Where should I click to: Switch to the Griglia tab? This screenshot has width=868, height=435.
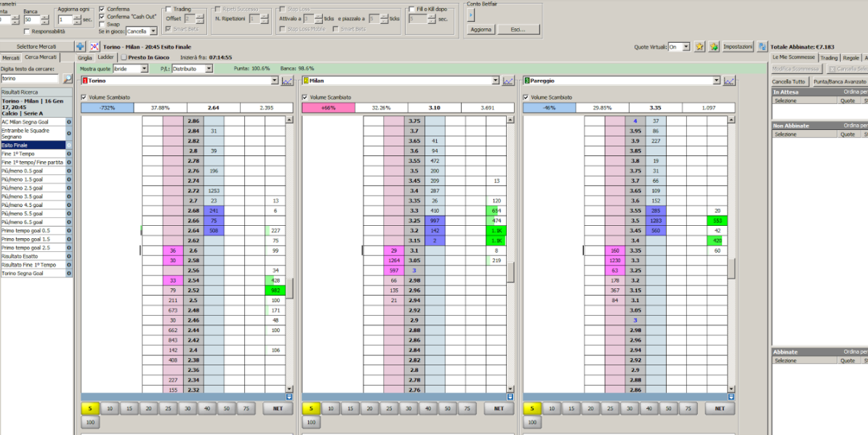click(x=85, y=57)
